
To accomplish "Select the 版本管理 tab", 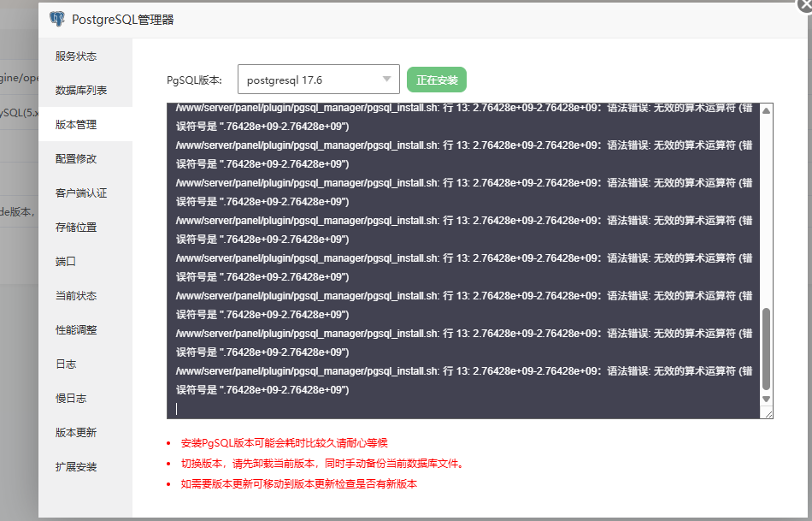I will pos(85,124).
